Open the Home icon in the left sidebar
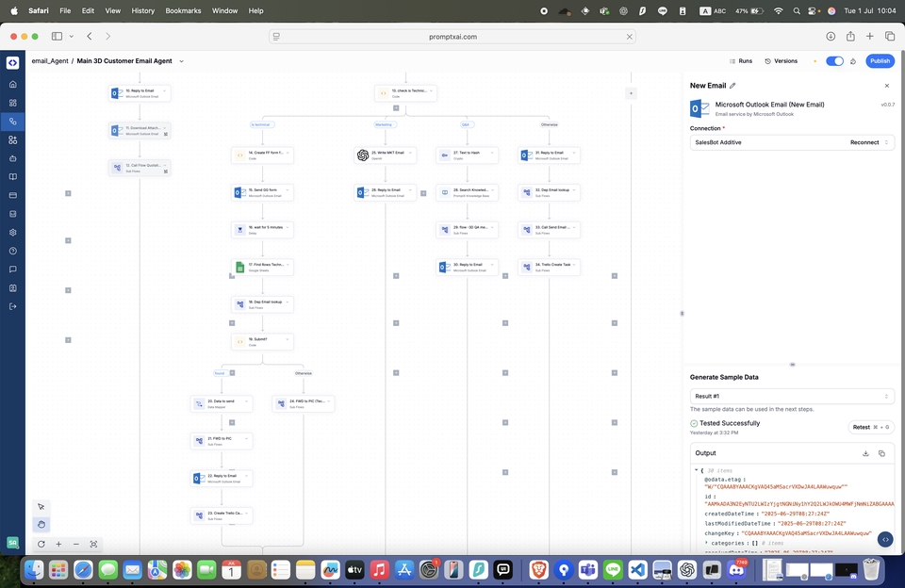Screen dimensions: 905x588 [12, 84]
